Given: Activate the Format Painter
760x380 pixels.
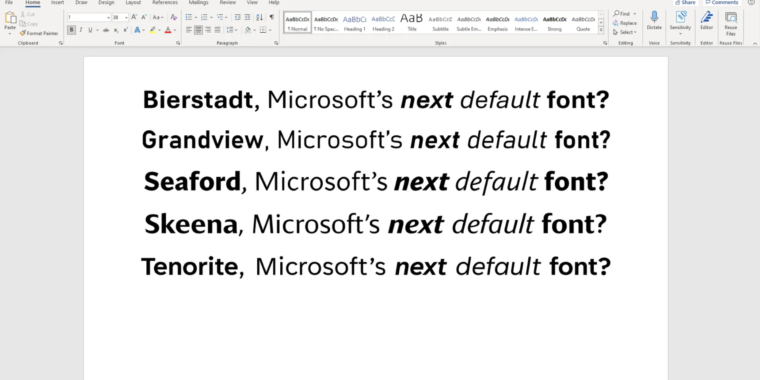Looking at the screenshot, I should [39, 33].
